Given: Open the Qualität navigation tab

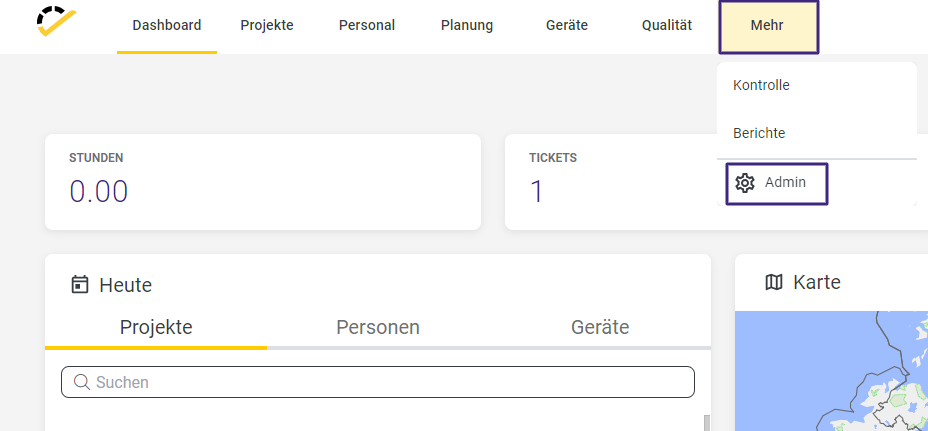Looking at the screenshot, I should [667, 26].
